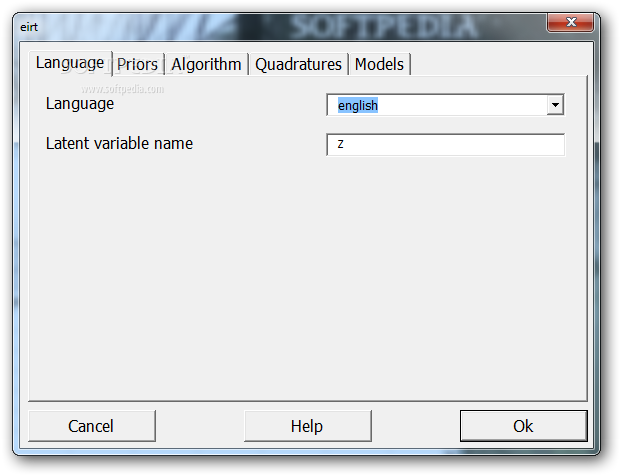Select the Language tab
The width and height of the screenshot is (621, 476).
70,63
